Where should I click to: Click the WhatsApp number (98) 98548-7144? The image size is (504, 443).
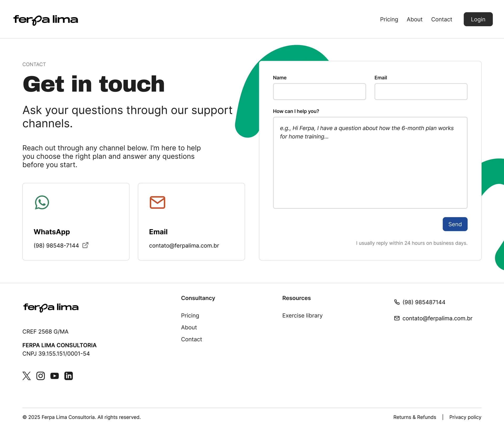[x=56, y=245]
